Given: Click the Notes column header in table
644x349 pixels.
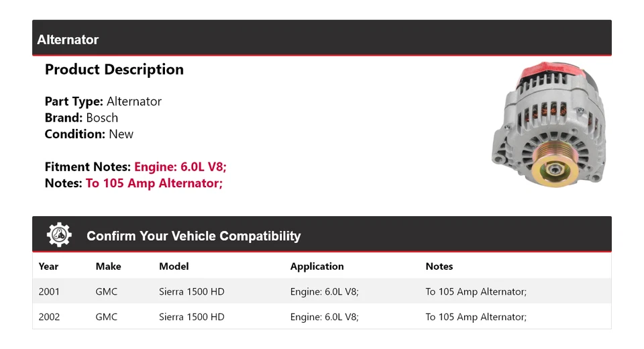Looking at the screenshot, I should [x=439, y=266].
